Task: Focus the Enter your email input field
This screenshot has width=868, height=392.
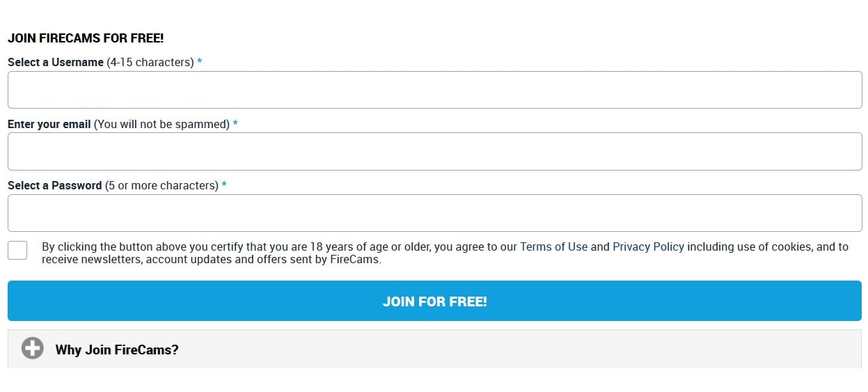Action: (434, 151)
